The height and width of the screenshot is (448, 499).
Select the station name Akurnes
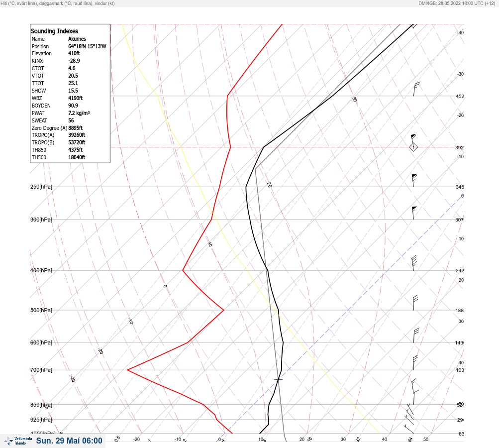pyautogui.click(x=77, y=39)
